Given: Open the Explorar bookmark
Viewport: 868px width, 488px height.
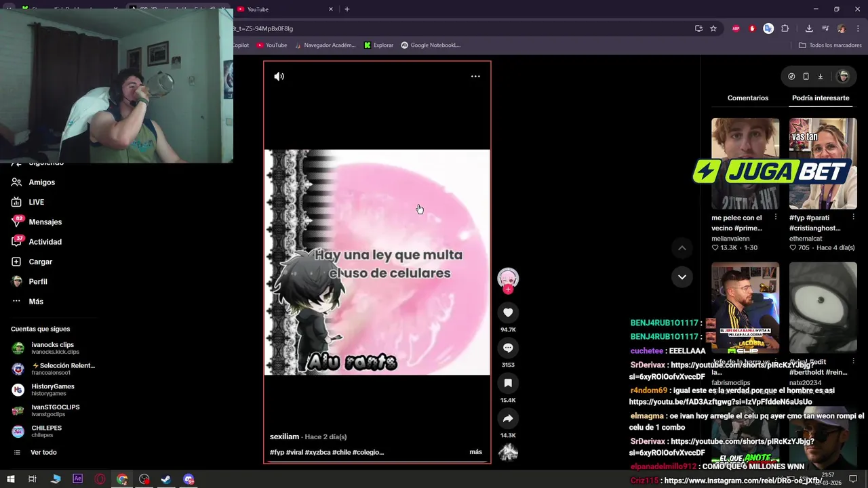Looking at the screenshot, I should pos(378,45).
